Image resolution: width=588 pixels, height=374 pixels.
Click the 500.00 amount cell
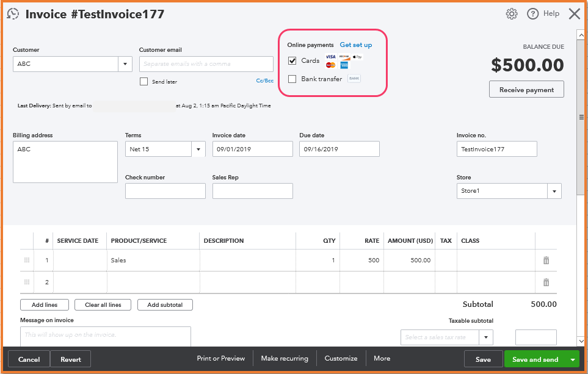409,261
